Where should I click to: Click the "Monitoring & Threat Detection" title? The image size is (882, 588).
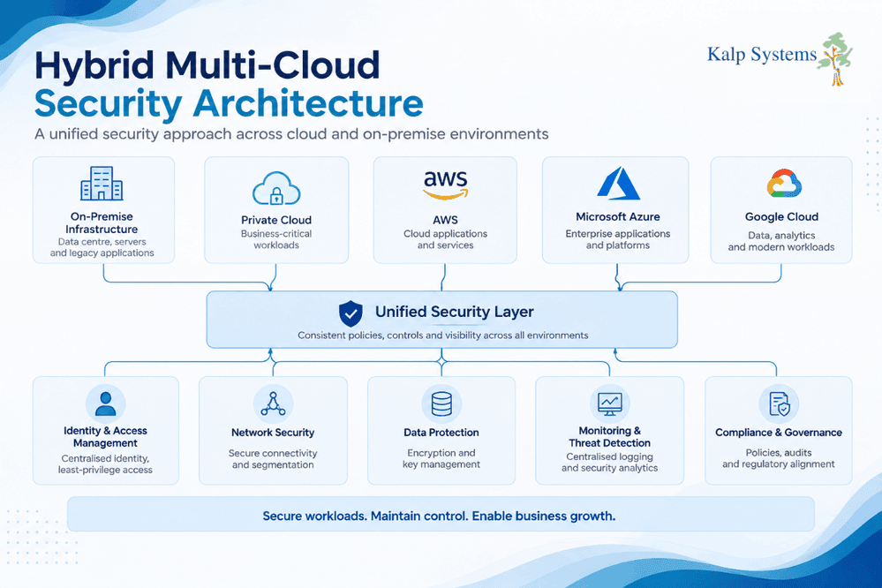pyautogui.click(x=610, y=437)
